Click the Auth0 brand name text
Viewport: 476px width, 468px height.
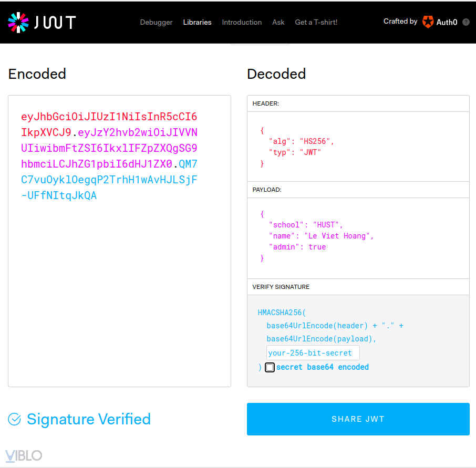coord(447,22)
